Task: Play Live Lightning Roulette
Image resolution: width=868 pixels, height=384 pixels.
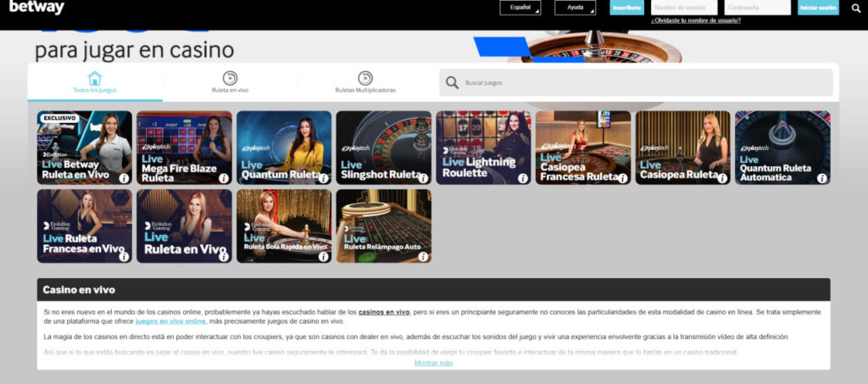Action: pos(483,147)
